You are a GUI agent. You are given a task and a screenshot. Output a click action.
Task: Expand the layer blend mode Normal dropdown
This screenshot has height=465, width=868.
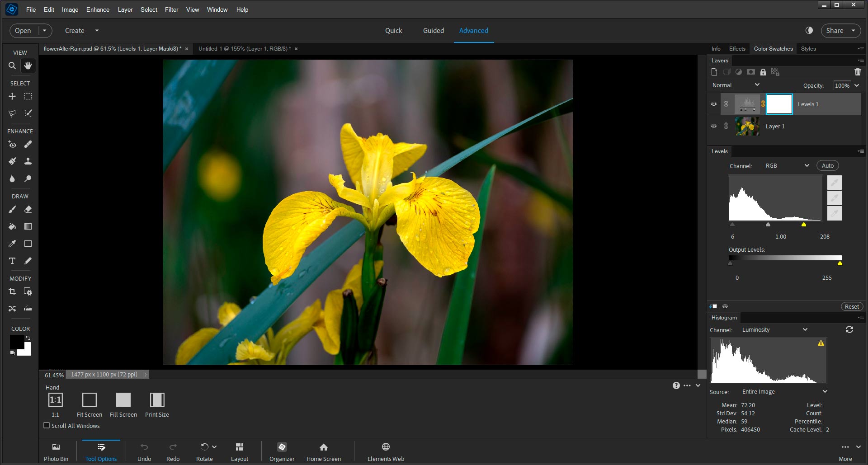click(736, 85)
